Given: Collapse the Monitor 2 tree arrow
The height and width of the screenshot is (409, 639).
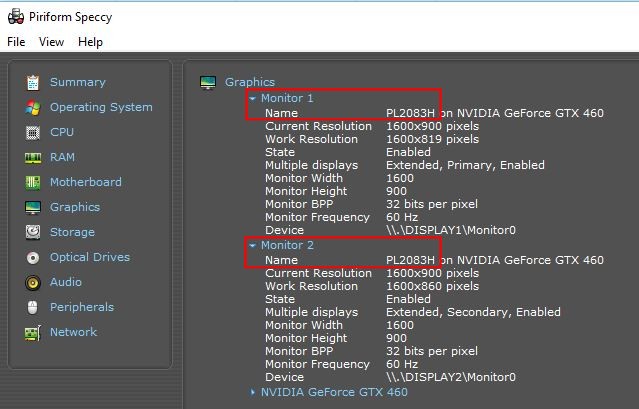Looking at the screenshot, I should pos(253,245).
